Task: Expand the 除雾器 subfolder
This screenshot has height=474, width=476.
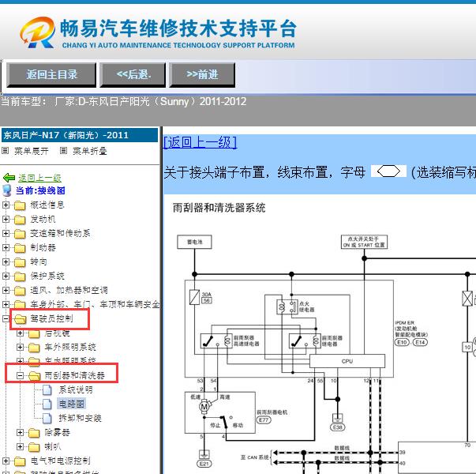Action: 20,432
